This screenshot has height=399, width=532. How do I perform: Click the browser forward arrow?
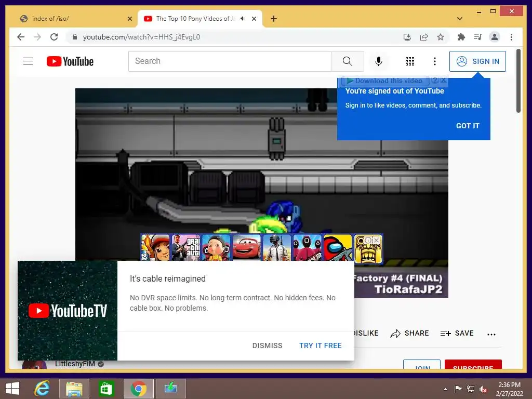pyautogui.click(x=37, y=37)
